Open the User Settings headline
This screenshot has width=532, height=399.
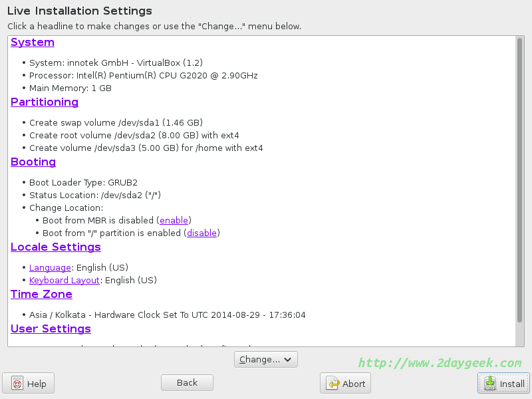tap(51, 329)
